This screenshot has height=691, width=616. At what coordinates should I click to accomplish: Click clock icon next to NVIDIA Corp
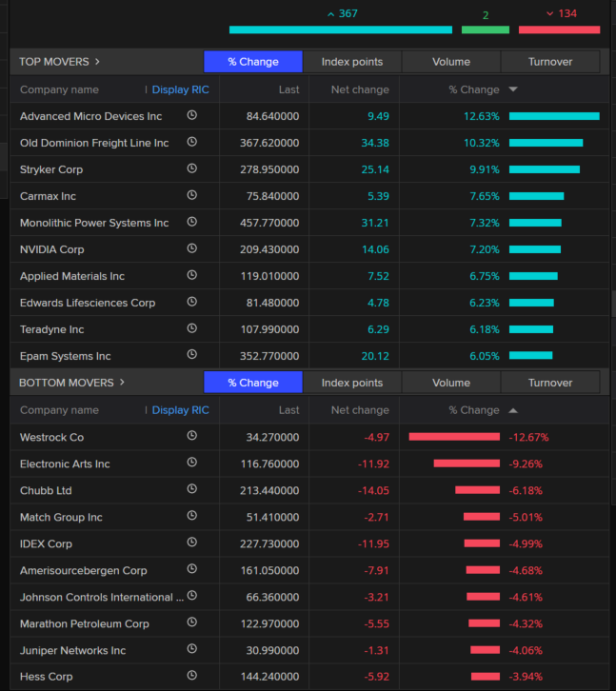tap(191, 248)
